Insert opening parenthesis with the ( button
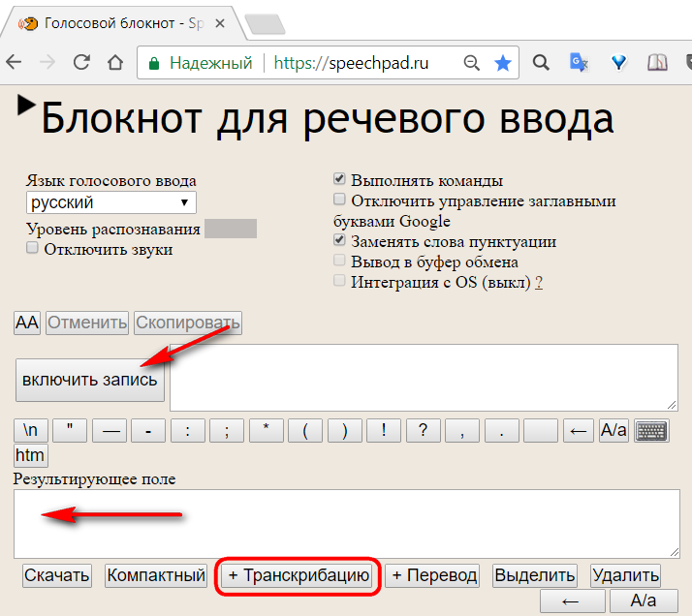692x616 pixels. click(x=305, y=430)
